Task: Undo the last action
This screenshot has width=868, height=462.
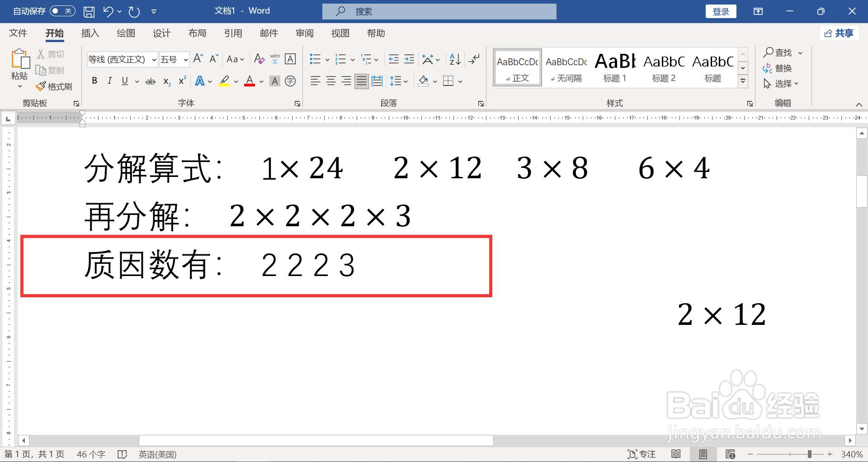Action: (108, 12)
